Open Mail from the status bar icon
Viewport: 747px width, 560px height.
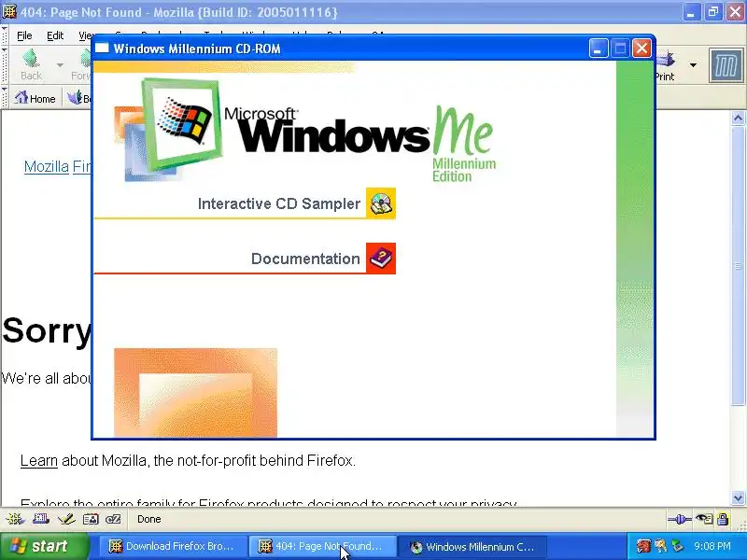click(x=41, y=519)
